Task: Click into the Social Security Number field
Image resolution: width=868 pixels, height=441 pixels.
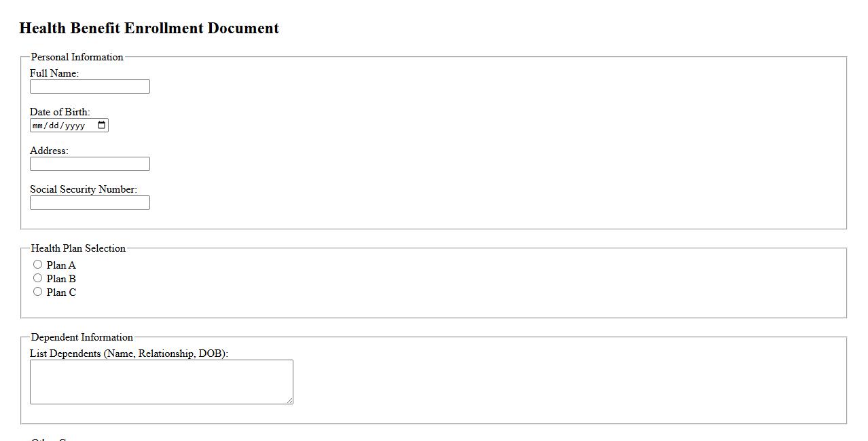Action: point(90,203)
